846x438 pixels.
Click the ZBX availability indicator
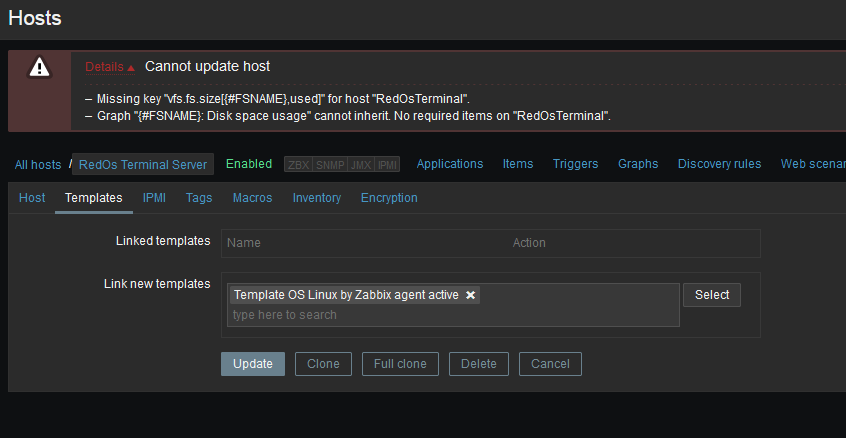click(x=297, y=165)
